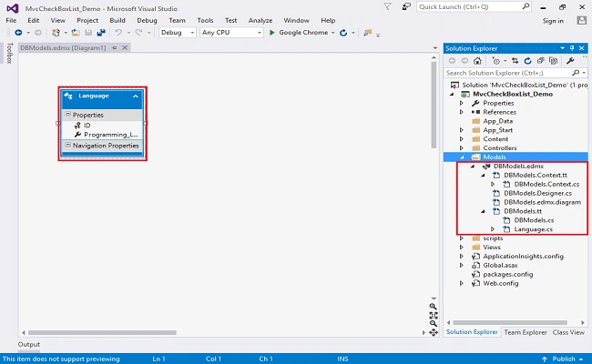Click the Publish button in status bar
The image size is (592, 364).
pos(563,359)
